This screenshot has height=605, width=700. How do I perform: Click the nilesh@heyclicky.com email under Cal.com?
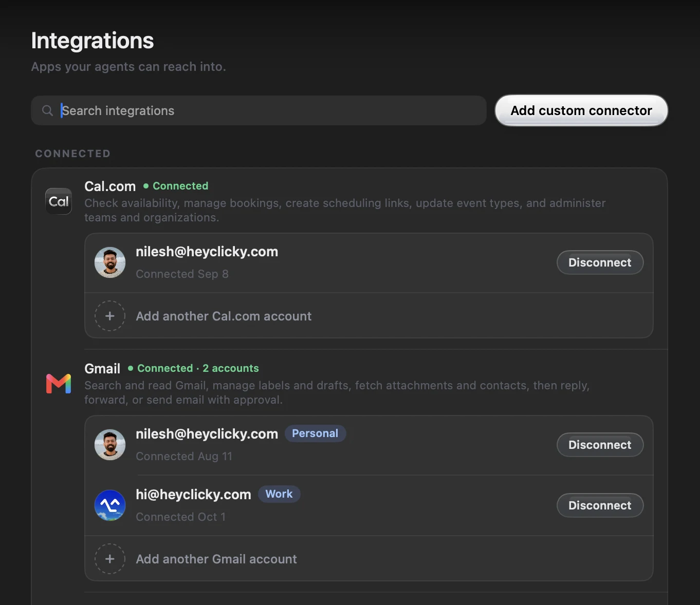(207, 252)
